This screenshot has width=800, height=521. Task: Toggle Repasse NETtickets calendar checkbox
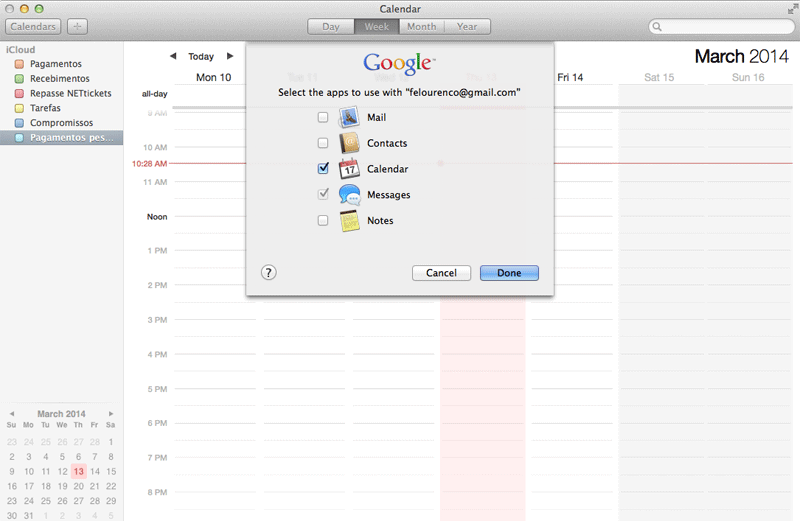pos(19,93)
